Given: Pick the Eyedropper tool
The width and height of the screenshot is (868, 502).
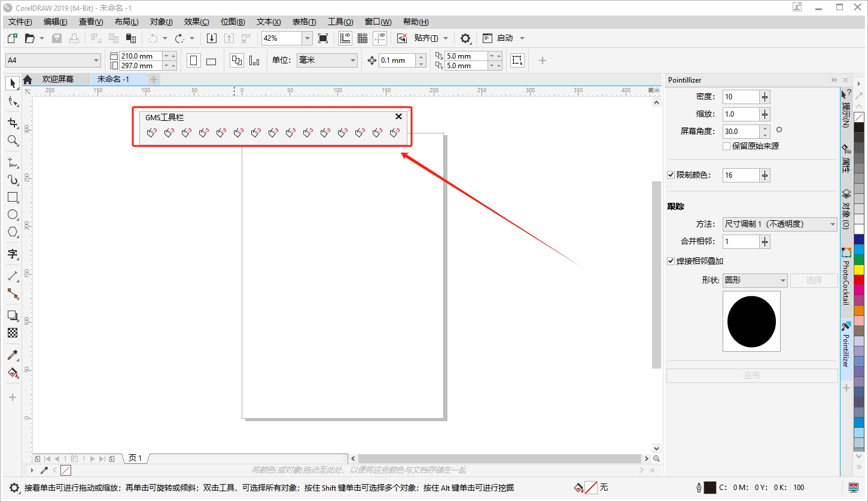Looking at the screenshot, I should click(x=13, y=355).
